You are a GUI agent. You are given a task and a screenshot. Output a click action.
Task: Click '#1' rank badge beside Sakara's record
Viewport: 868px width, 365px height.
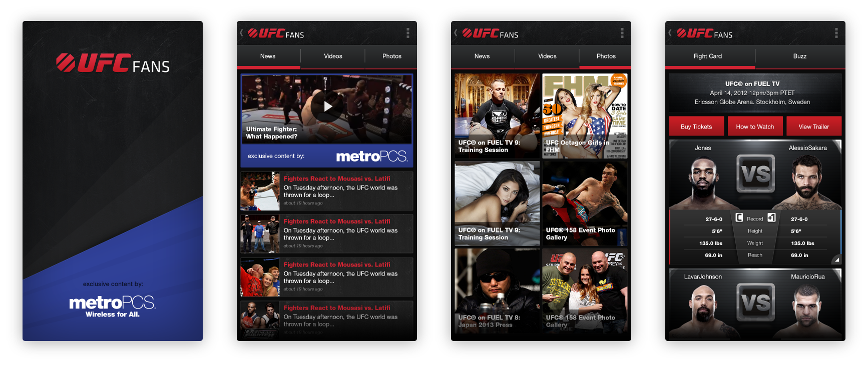point(771,217)
